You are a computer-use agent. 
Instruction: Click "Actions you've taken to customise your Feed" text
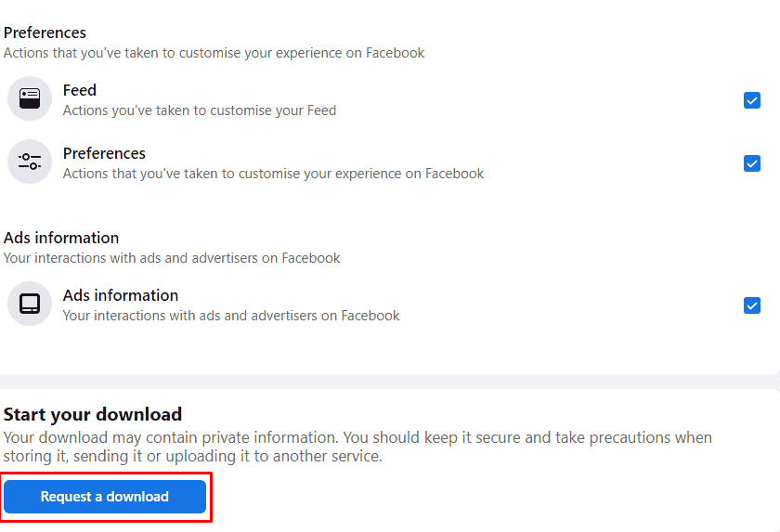pyautogui.click(x=200, y=110)
